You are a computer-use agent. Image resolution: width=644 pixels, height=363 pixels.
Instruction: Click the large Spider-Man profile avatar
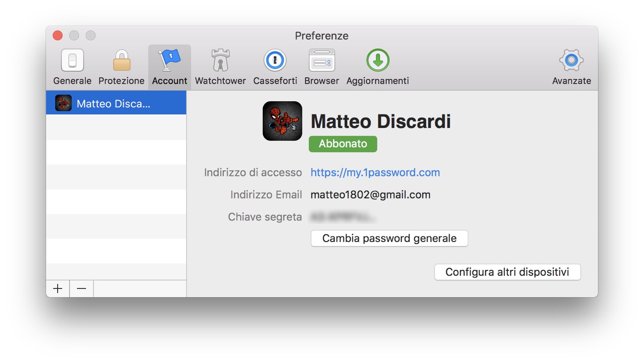tap(283, 121)
